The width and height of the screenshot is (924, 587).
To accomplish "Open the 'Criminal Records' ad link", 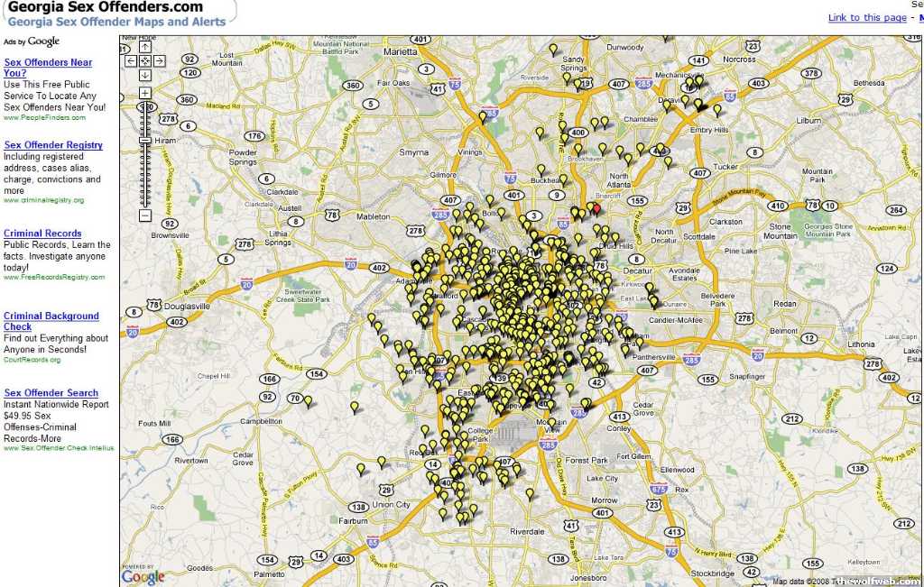I will click(42, 234).
